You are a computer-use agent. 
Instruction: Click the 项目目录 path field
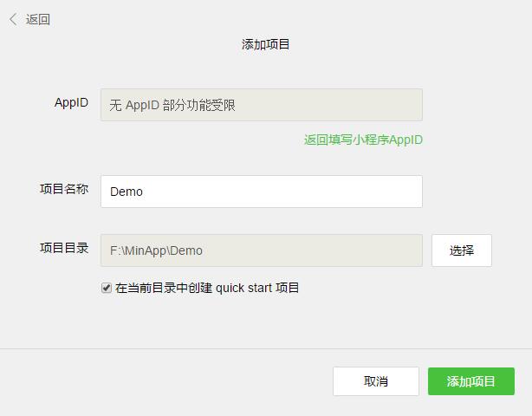click(x=262, y=250)
